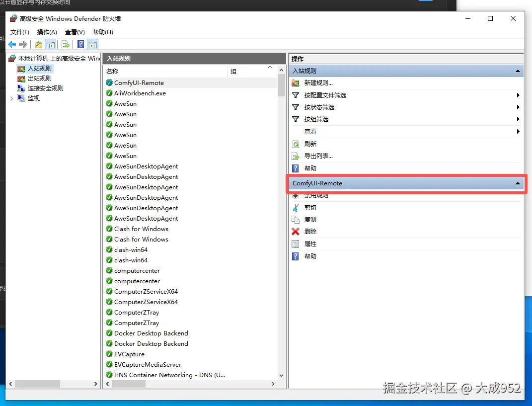This screenshot has height=406, width=532.
Task: Click the firewall icon in title bar
Action: 13,18
